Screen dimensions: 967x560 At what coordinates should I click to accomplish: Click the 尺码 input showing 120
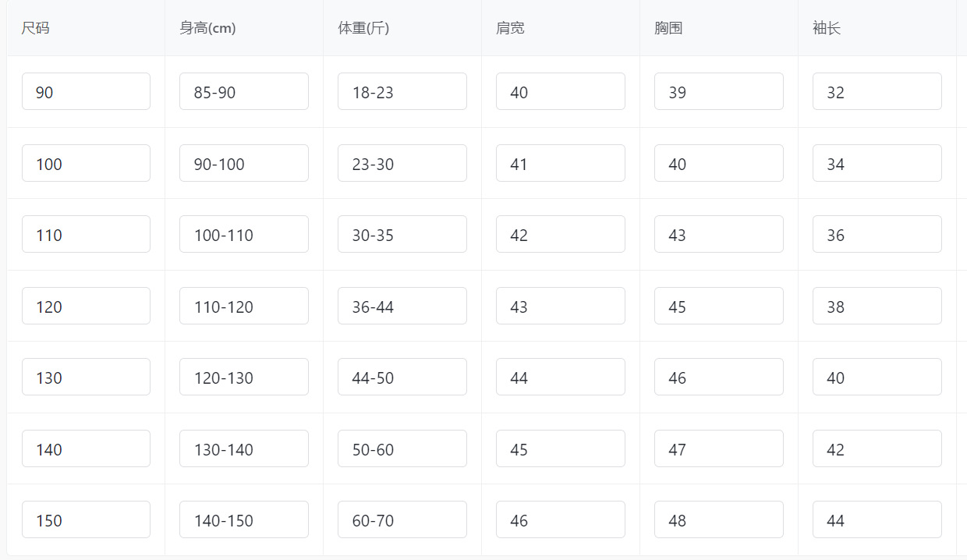point(86,306)
